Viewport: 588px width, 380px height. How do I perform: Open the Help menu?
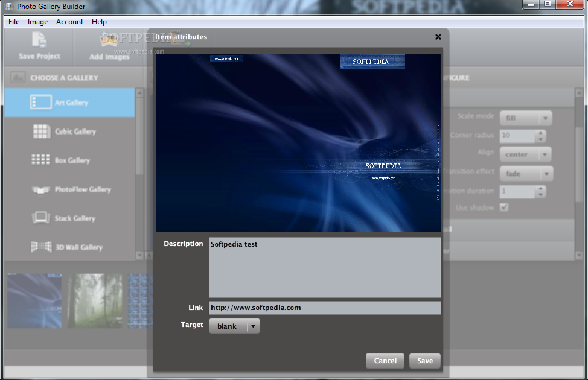(x=99, y=22)
